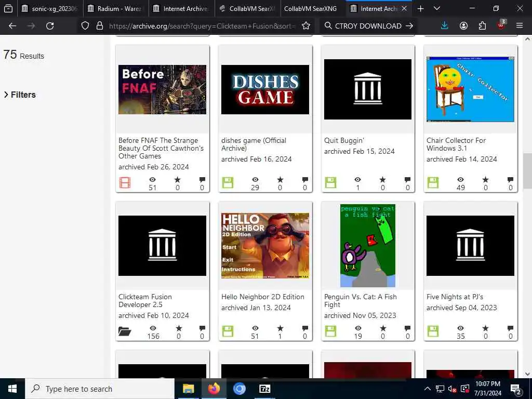This screenshot has width=532, height=399.
Task: Open Before FNAF The Strange Beauty title link
Action: [161, 148]
